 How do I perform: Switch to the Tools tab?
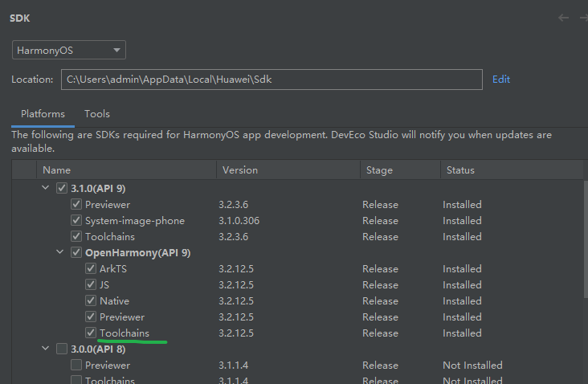96,114
